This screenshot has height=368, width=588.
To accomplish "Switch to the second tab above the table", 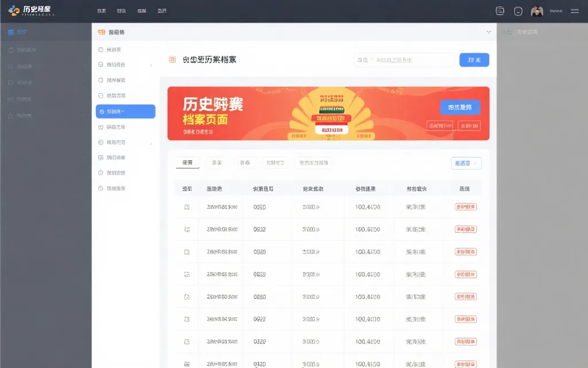I will pos(216,163).
